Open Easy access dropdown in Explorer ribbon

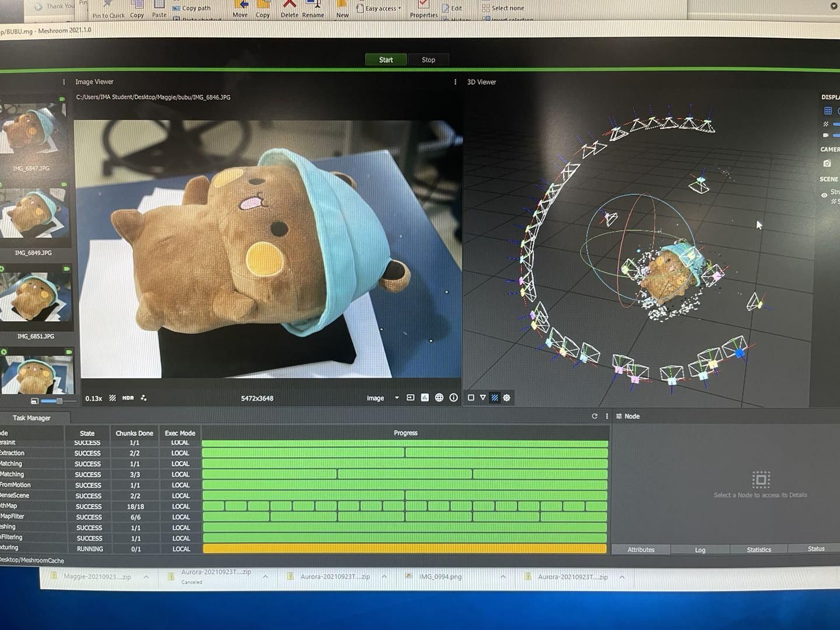click(379, 8)
